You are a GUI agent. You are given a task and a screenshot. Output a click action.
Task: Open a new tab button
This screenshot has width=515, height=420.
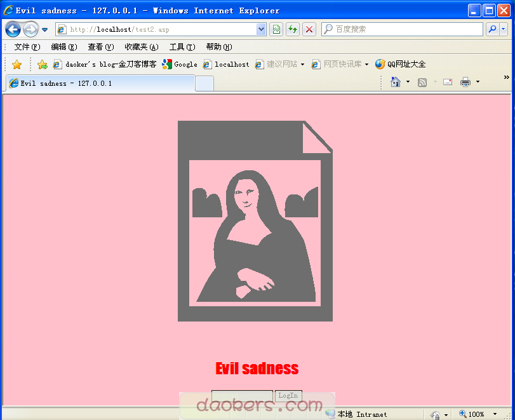click(x=204, y=83)
